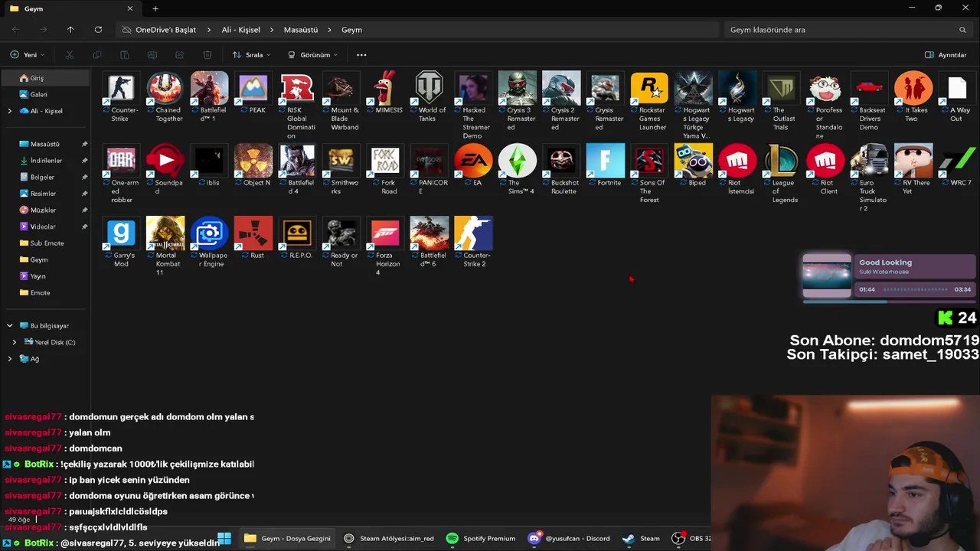Select the A Way Out file icon
980x551 pixels.
point(958,88)
